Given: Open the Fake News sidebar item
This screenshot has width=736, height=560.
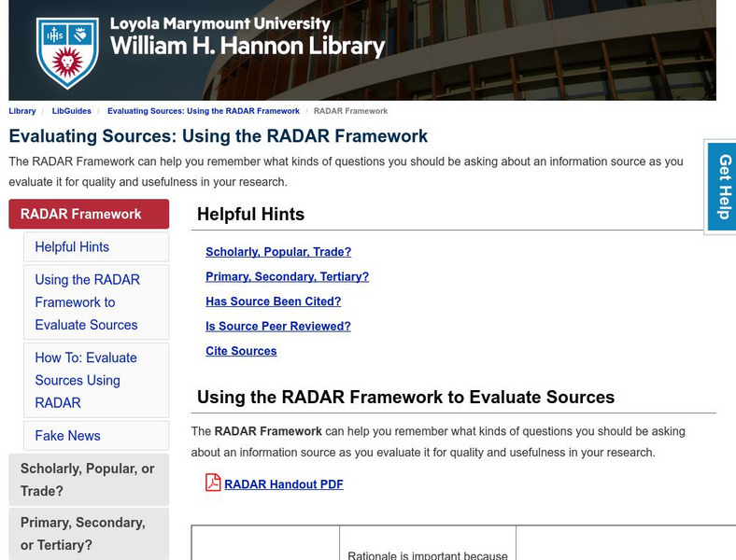Looking at the screenshot, I should 96,435.
